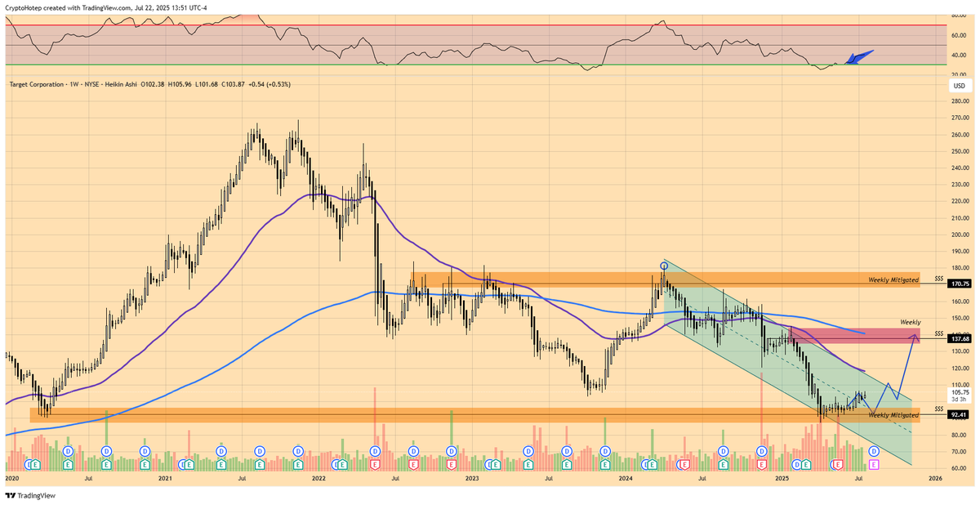Select the 170.75 price label

click(x=959, y=284)
